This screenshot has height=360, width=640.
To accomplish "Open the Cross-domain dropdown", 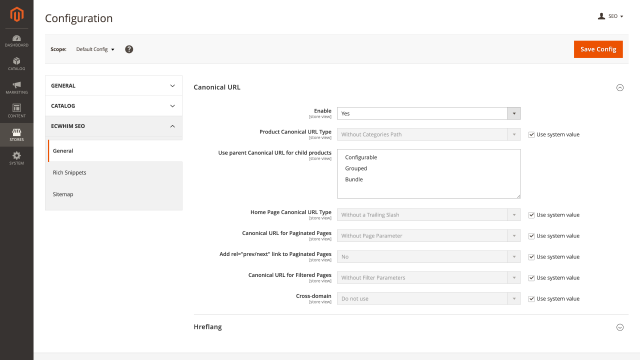I will pos(429,299).
